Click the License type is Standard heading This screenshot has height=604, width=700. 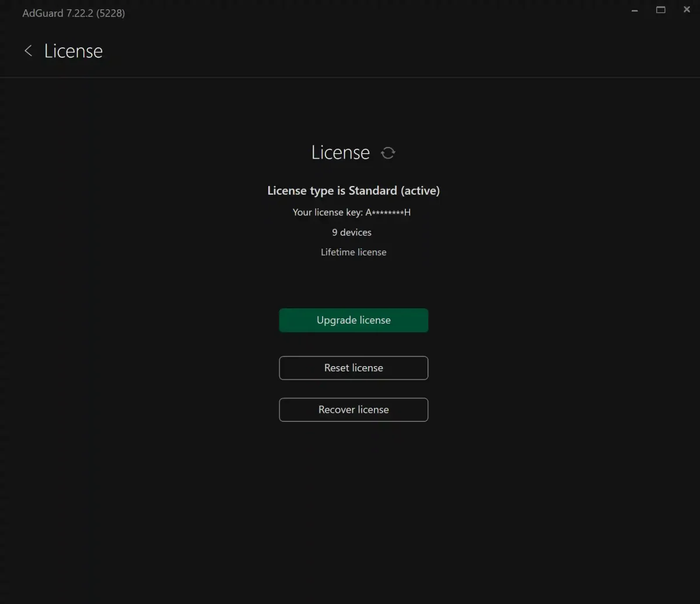click(x=353, y=191)
